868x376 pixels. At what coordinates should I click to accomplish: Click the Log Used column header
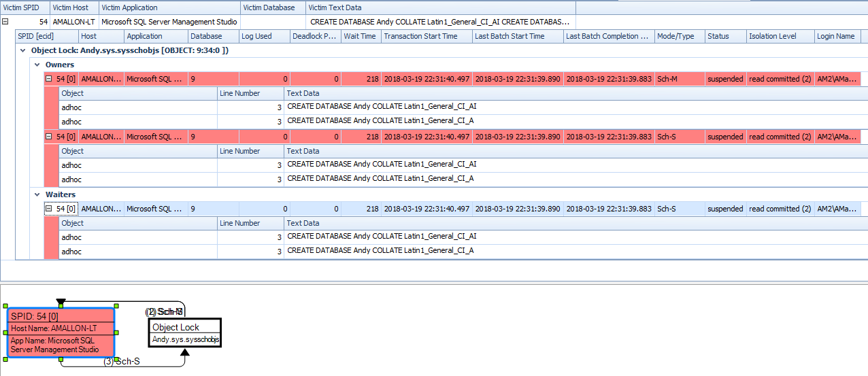click(x=265, y=36)
